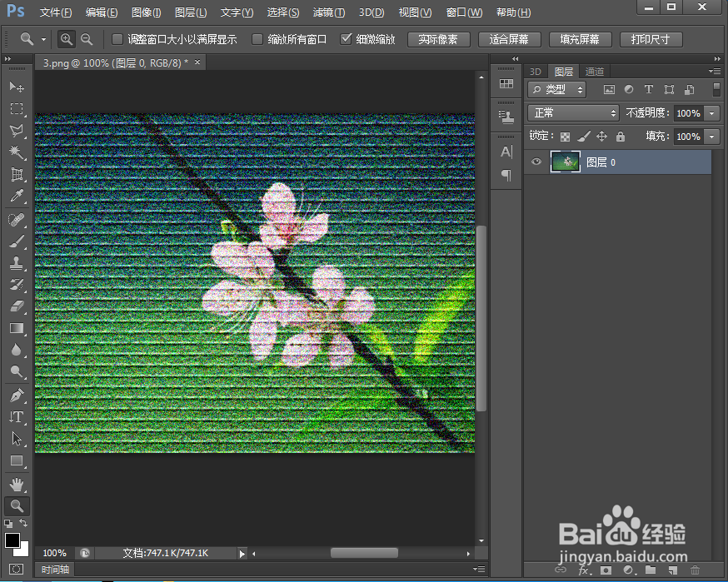
Task: Swap foreground and background colors
Action: [x=23, y=523]
